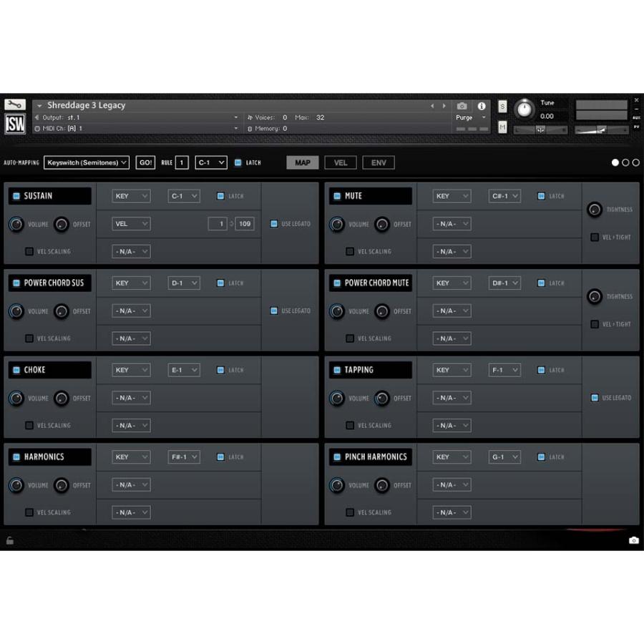
Task: Open the Mute C#-1 key dropdown
Action: point(504,196)
